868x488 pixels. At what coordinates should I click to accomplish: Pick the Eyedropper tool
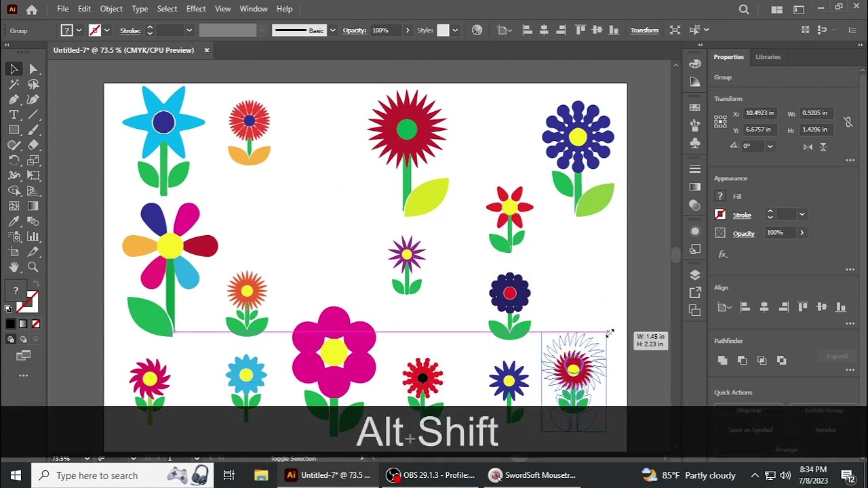14,222
